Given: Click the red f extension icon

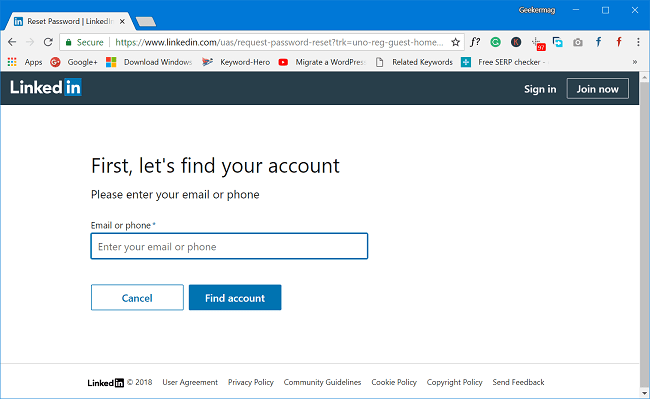Looking at the screenshot, I should click(x=618, y=42).
